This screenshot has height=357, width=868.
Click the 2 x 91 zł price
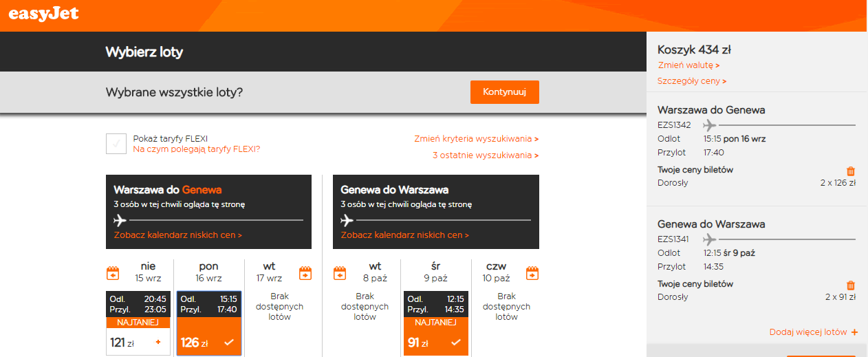click(840, 297)
